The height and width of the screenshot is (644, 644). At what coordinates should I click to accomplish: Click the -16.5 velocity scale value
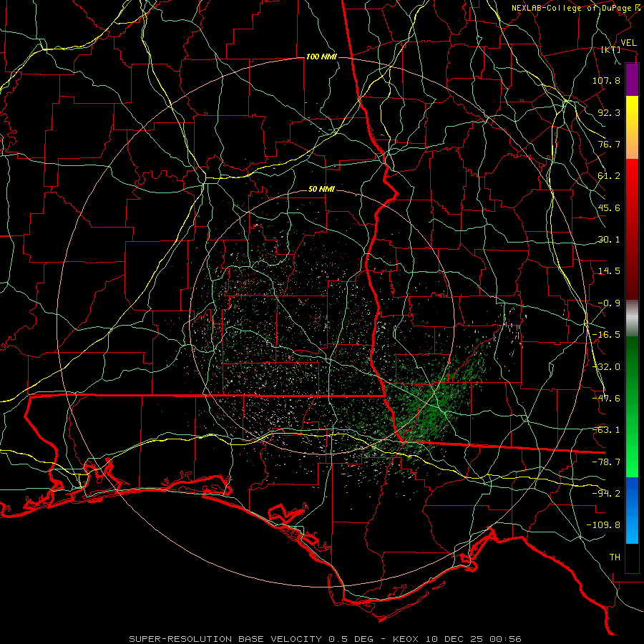pos(606,335)
